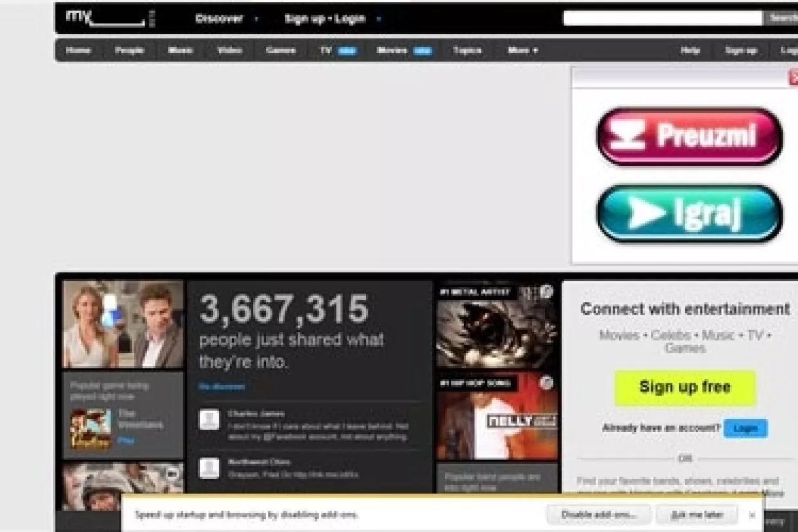This screenshot has height=532, width=798.
Task: Close the advertisement panel
Action: pos(793,78)
